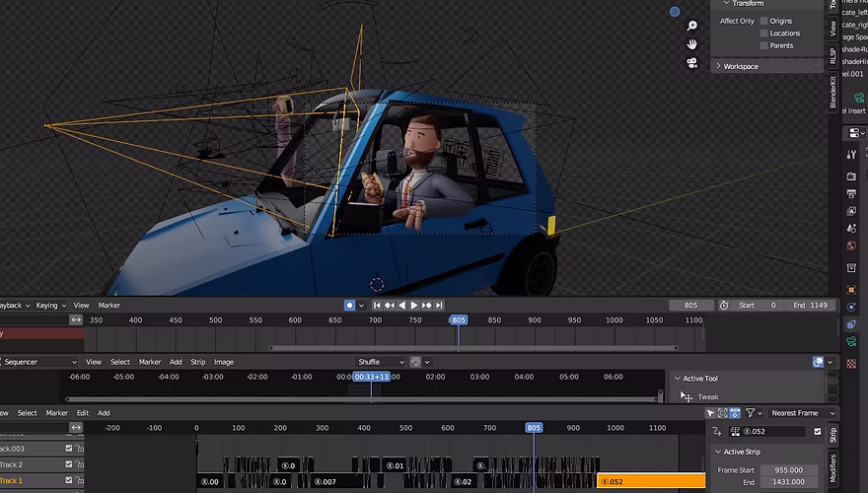Screen dimensions: 868x493
Task: Collapse the Active Strip panel
Action: click(x=718, y=452)
